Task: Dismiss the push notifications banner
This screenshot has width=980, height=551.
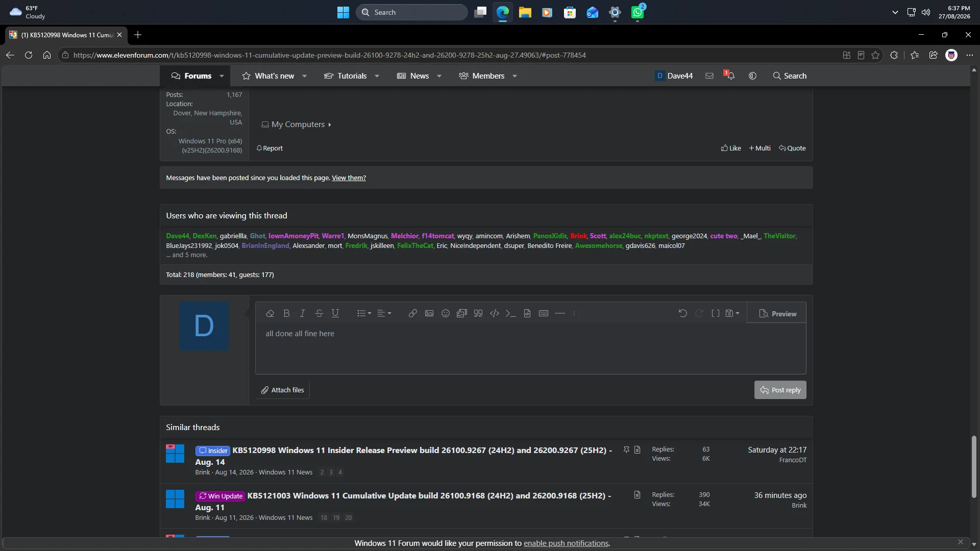Action: (x=961, y=542)
